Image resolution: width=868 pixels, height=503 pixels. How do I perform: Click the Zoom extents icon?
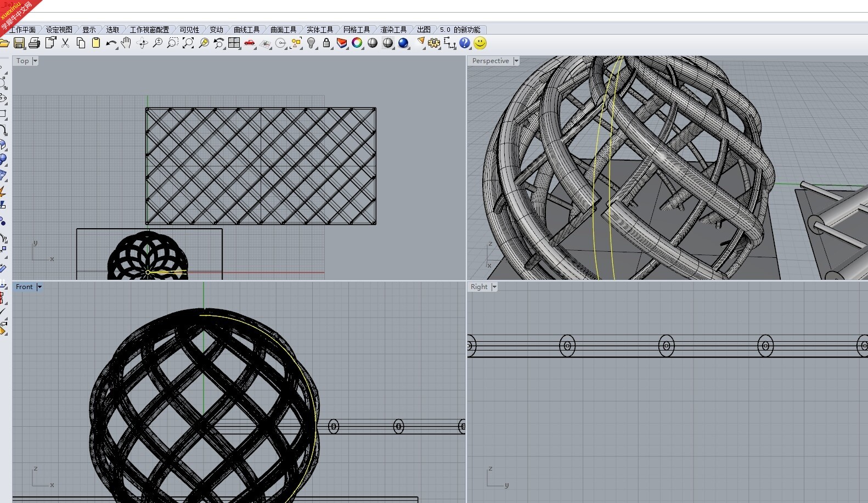[188, 43]
